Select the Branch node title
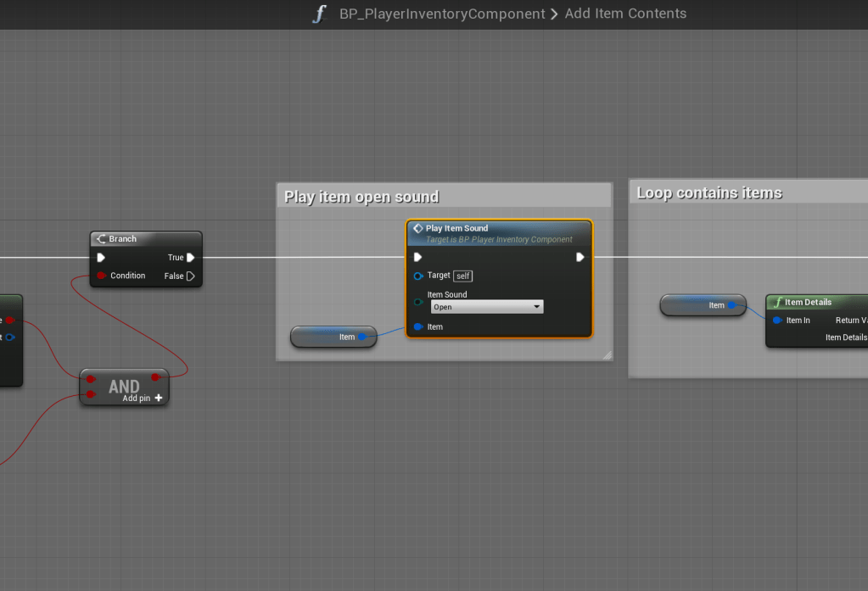 (122, 238)
